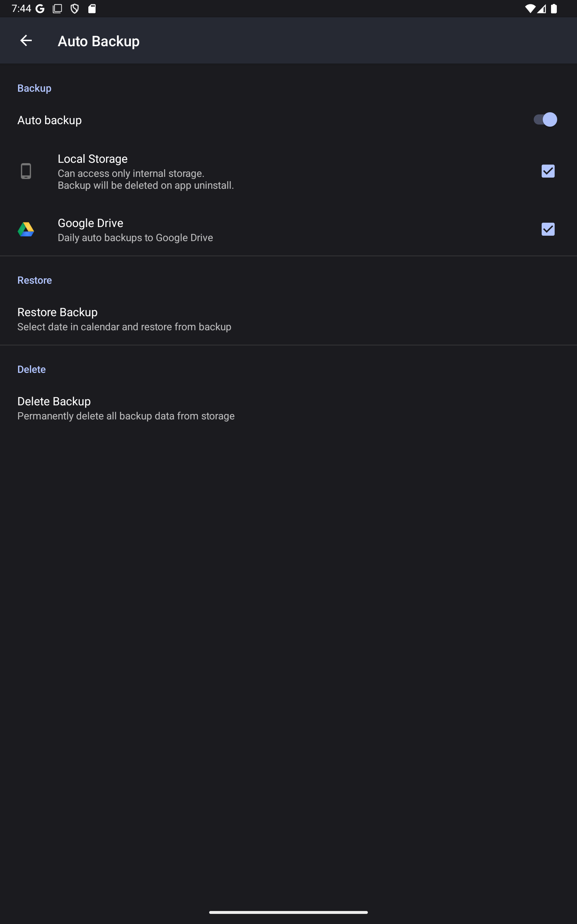Tap the Wi-Fi signal status icon
The image size is (577, 924).
530,9
